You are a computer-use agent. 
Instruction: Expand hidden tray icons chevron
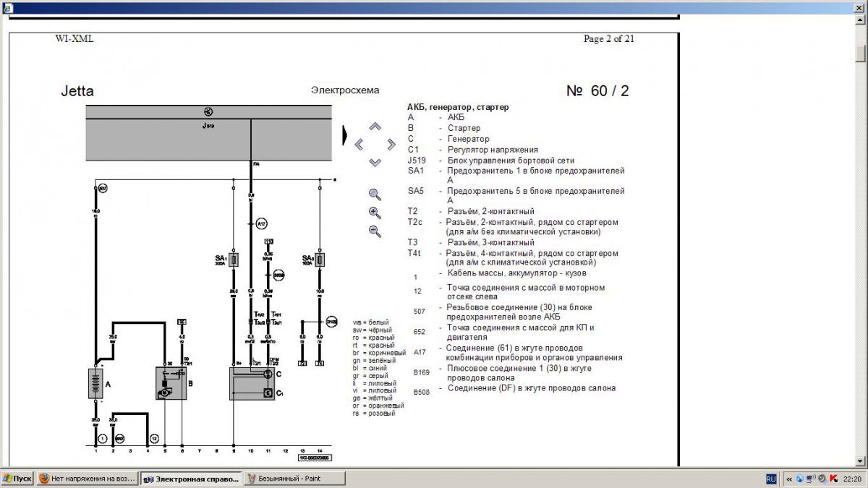coord(788,479)
